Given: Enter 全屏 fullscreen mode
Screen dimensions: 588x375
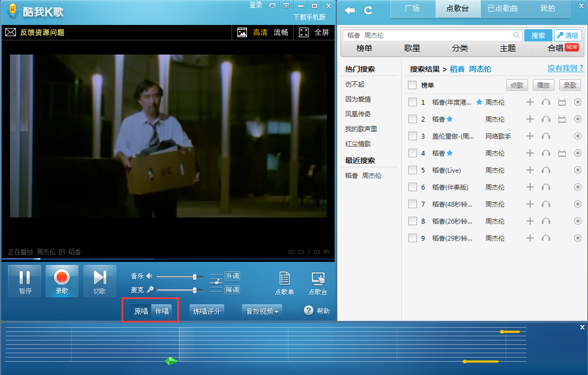Looking at the screenshot, I should click(x=314, y=32).
